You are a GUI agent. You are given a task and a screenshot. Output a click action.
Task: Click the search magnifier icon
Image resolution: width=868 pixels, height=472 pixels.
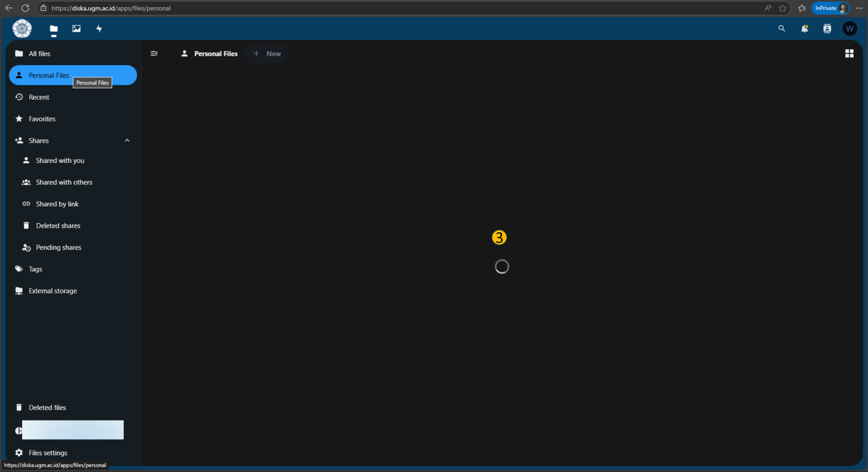click(782, 29)
